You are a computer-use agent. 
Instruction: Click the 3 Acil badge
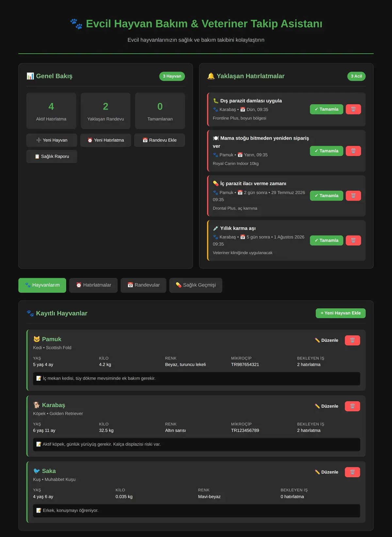point(356,76)
